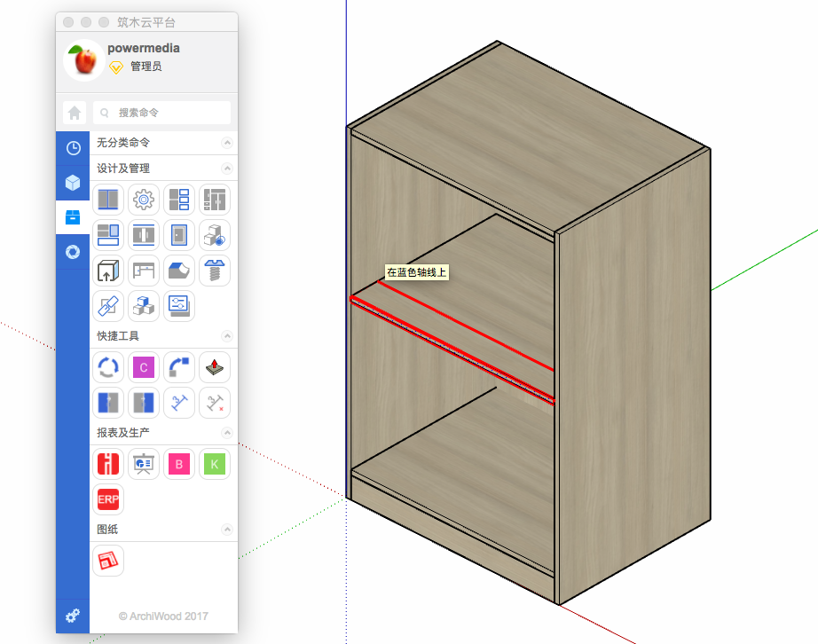Screen dimensions: 818x644
Task: Open settings gears at sidebar bottom
Action: coord(73,616)
